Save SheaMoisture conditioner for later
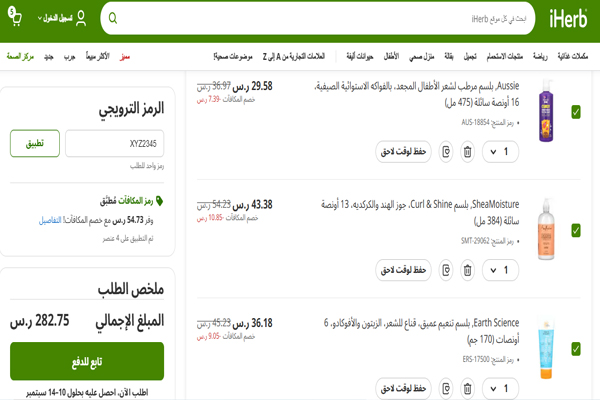This screenshot has height=400, width=600. coord(403,270)
